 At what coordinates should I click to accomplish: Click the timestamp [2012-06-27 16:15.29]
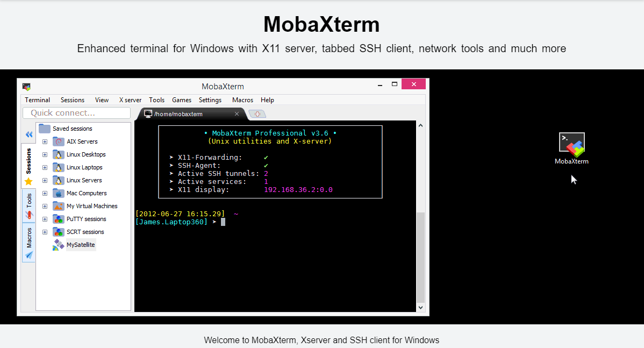180,214
